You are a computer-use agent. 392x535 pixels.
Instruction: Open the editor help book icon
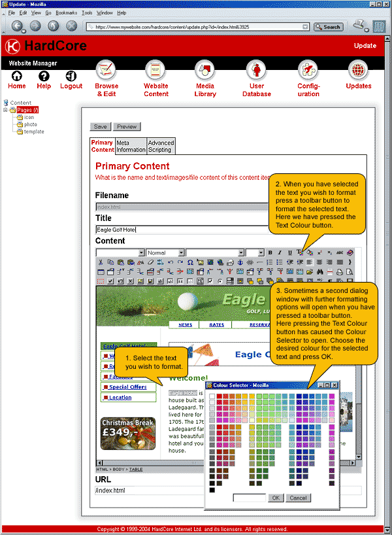pos(350,252)
